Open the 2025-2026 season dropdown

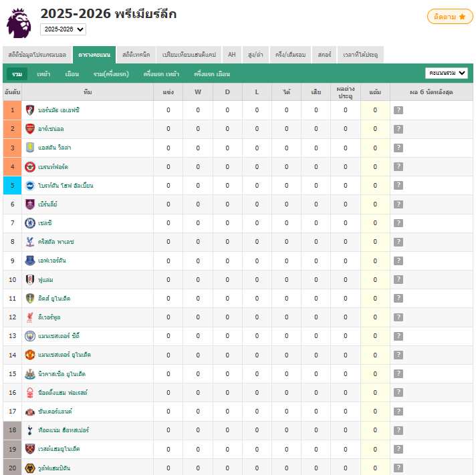click(63, 29)
